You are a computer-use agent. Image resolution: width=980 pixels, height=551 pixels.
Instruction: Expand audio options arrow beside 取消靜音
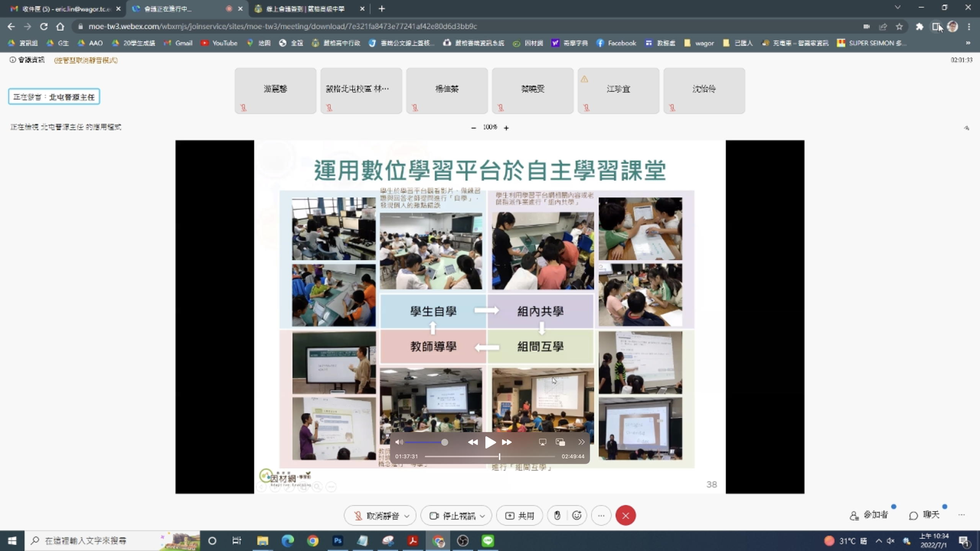(x=407, y=516)
